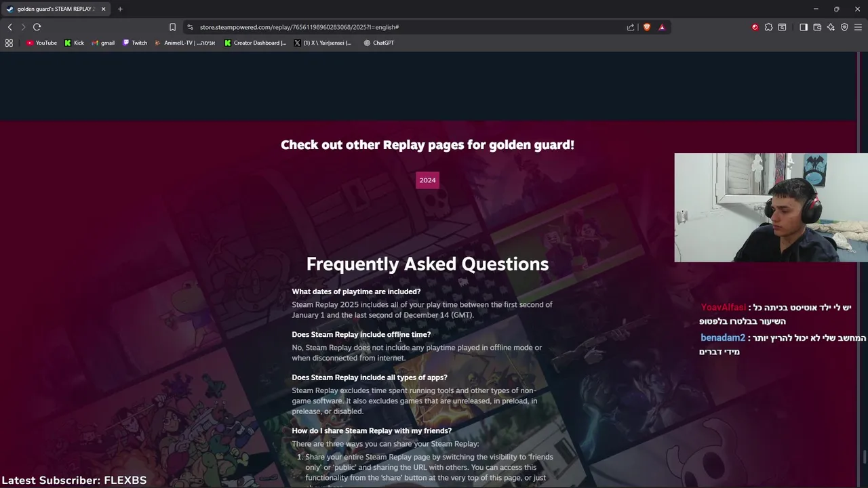Reload the Steam Replay page
The width and height of the screenshot is (868, 488).
pyautogui.click(x=37, y=27)
